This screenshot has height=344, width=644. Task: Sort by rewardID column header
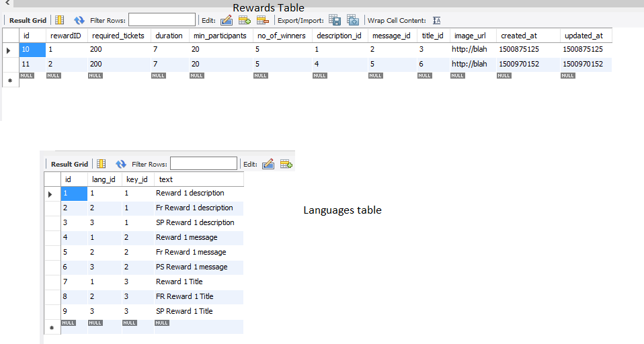pyautogui.click(x=67, y=36)
